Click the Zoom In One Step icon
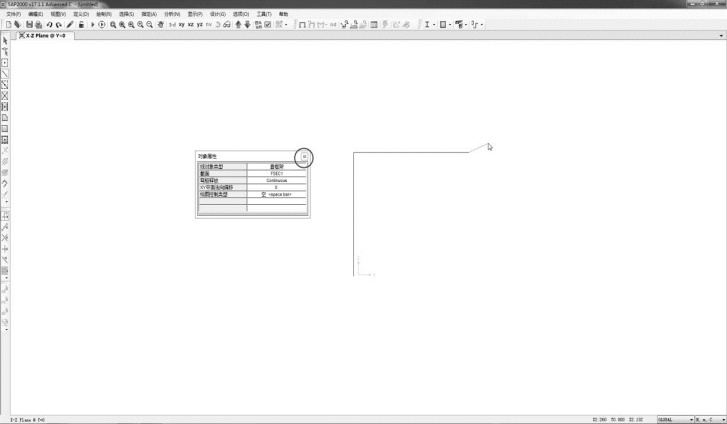This screenshot has height=424, width=727. pos(140,25)
